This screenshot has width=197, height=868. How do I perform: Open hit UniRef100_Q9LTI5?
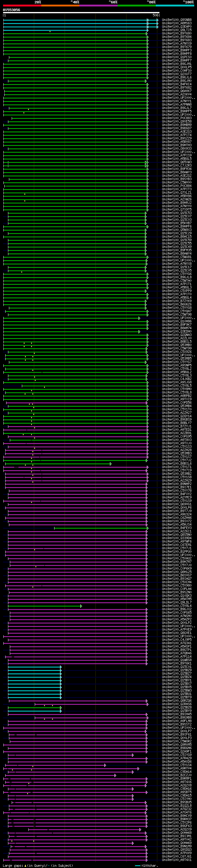[x=176, y=30]
